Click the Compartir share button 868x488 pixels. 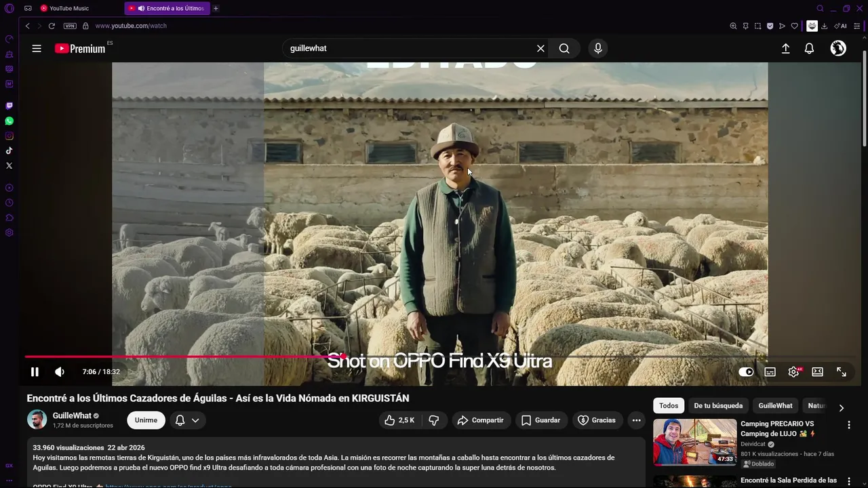[481, 420]
